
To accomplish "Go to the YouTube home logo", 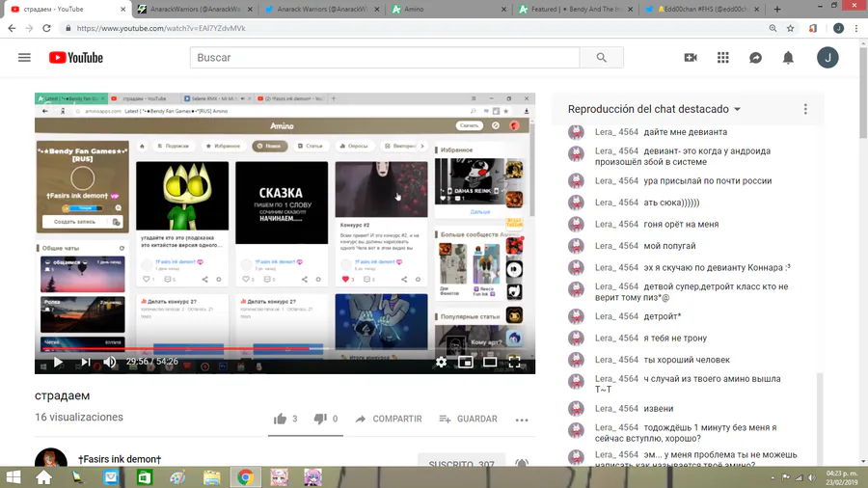I will 76,58.
